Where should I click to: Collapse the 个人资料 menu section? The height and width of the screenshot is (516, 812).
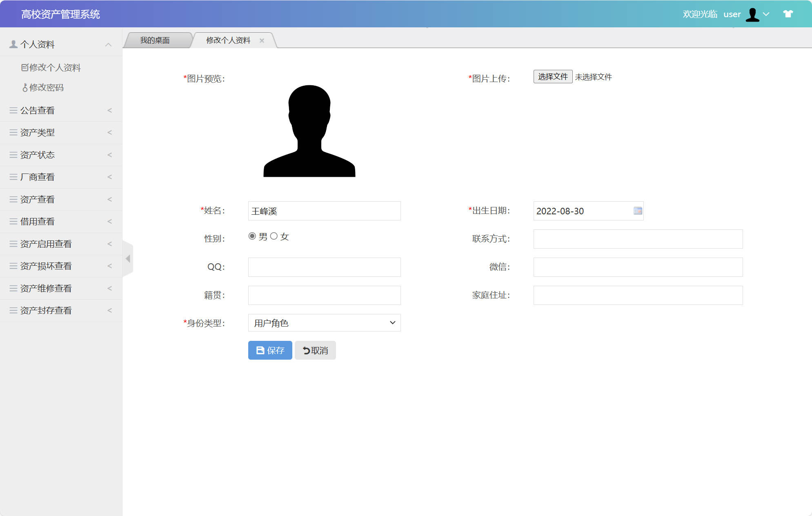point(109,44)
